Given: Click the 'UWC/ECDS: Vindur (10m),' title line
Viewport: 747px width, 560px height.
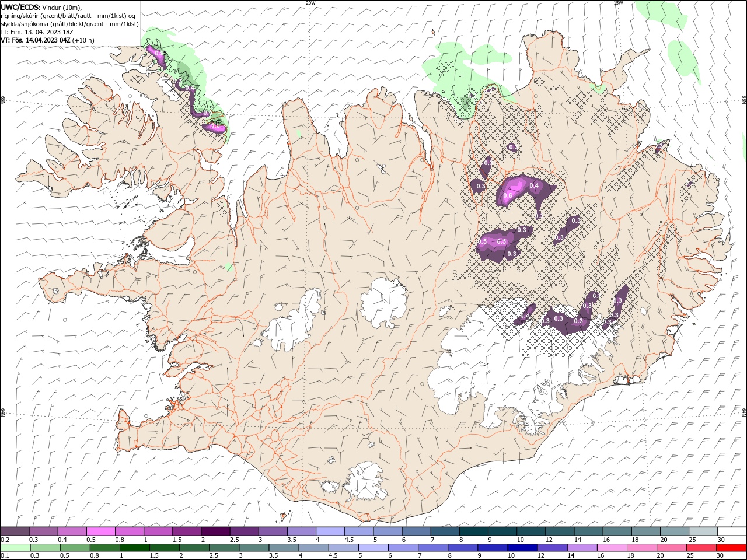Looking at the screenshot, I should 41,7.
